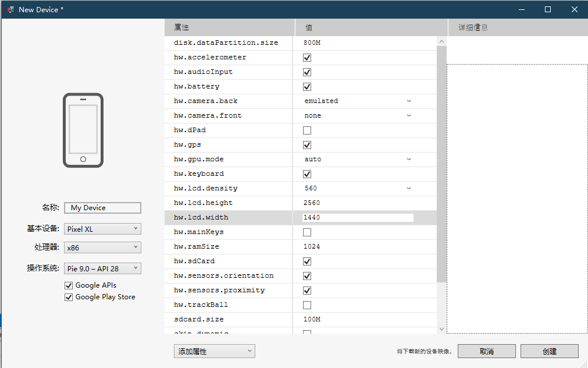Close the New Device dialog
588x368 pixels.
click(x=574, y=9)
